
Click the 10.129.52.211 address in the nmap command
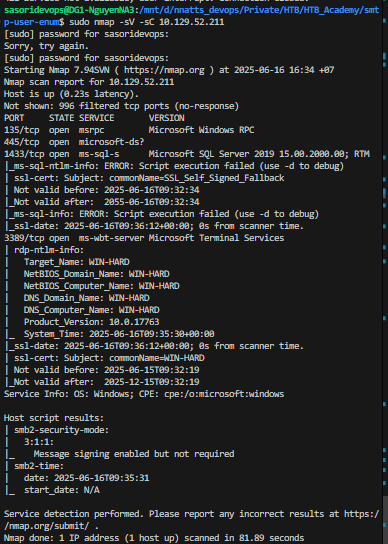192,22
